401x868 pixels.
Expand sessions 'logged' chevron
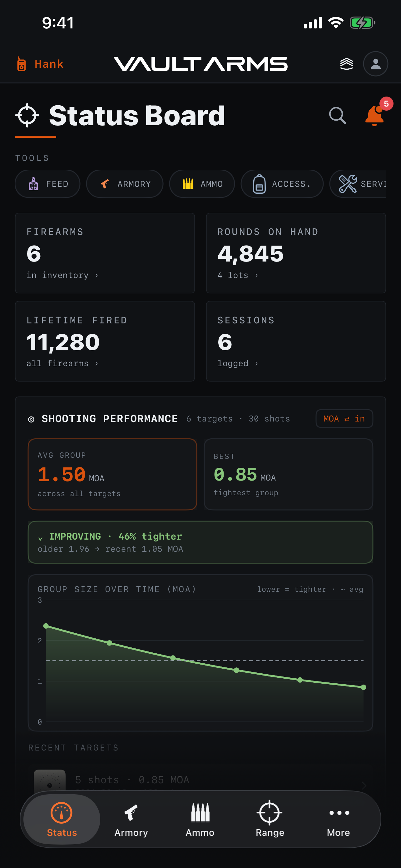(x=256, y=363)
